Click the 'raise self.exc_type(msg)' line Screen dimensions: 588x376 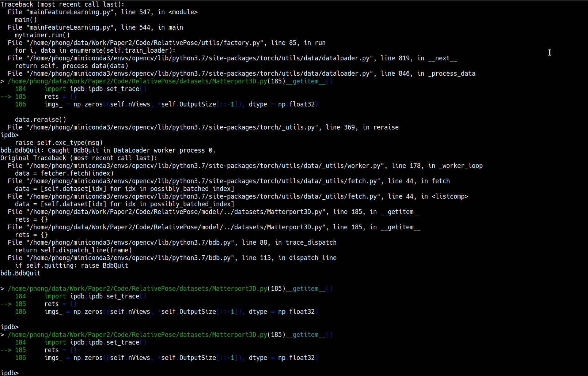59,143
